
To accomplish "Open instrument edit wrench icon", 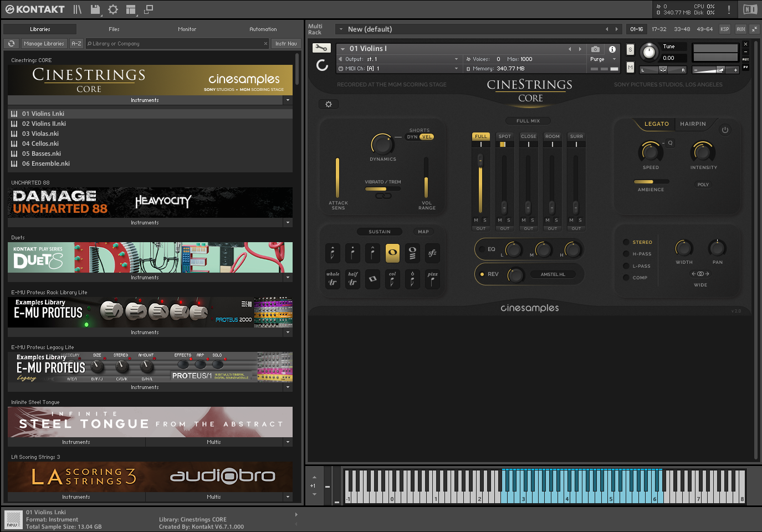I will (x=321, y=48).
